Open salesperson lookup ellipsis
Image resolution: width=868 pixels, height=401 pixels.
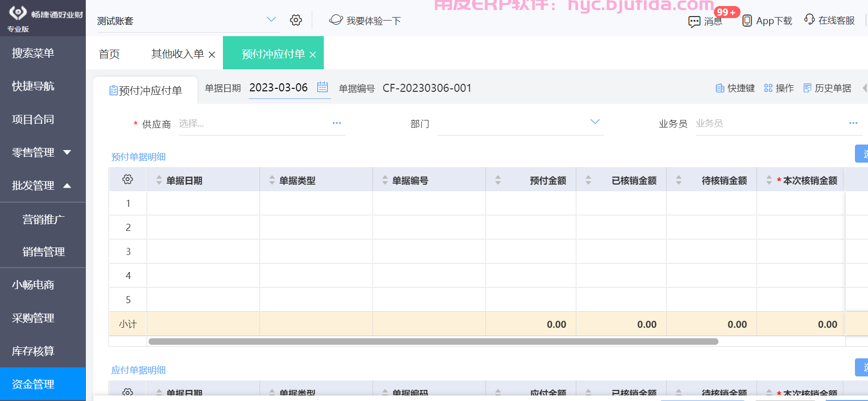pos(853,123)
